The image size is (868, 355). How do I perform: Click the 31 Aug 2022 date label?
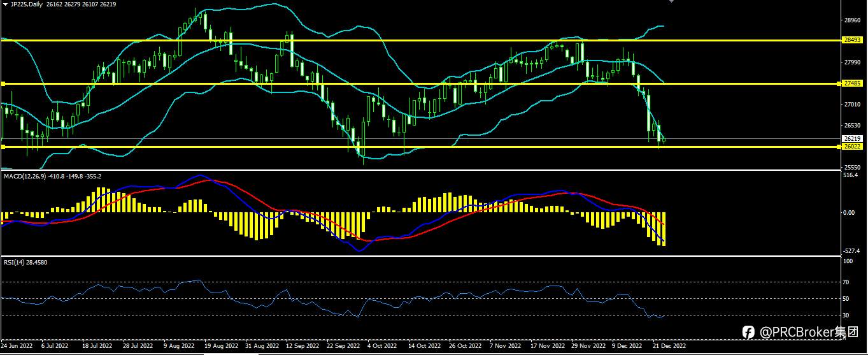point(262,346)
